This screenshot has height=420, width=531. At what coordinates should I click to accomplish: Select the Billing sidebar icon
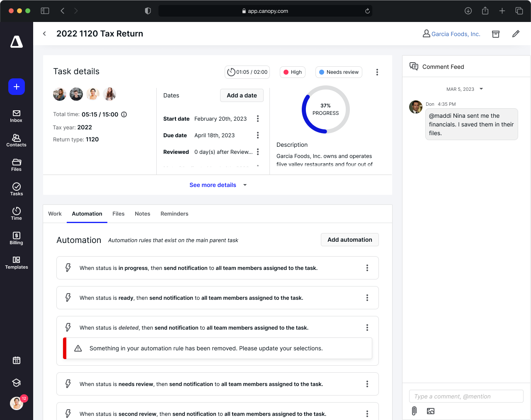pyautogui.click(x=16, y=238)
